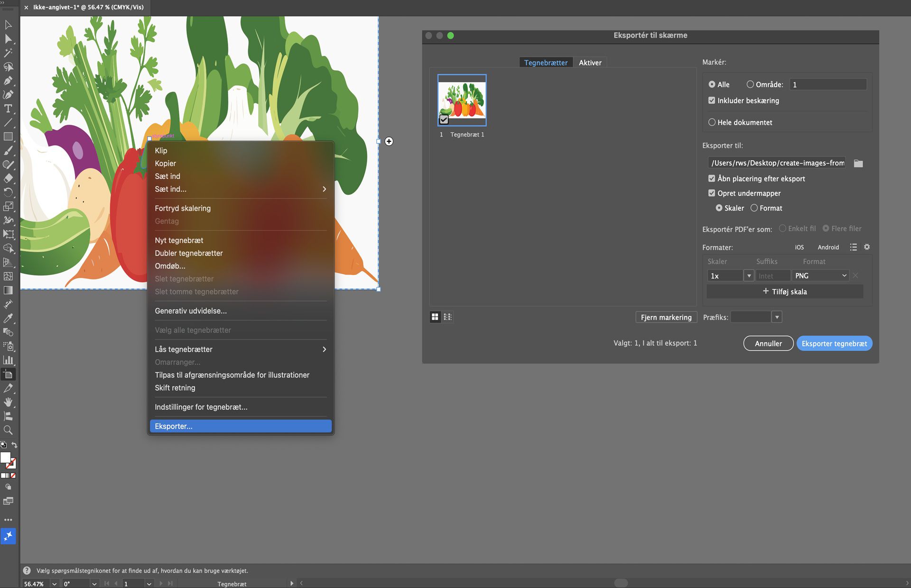Click the folder icon to browse export location

[x=858, y=163]
